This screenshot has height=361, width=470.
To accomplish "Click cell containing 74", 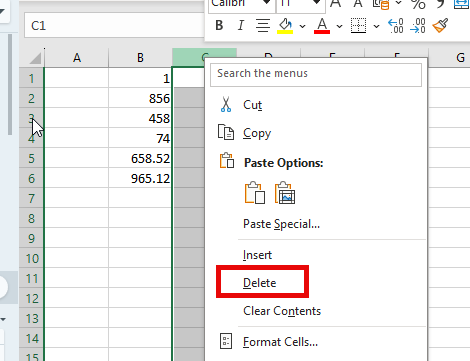I will click(140, 138).
